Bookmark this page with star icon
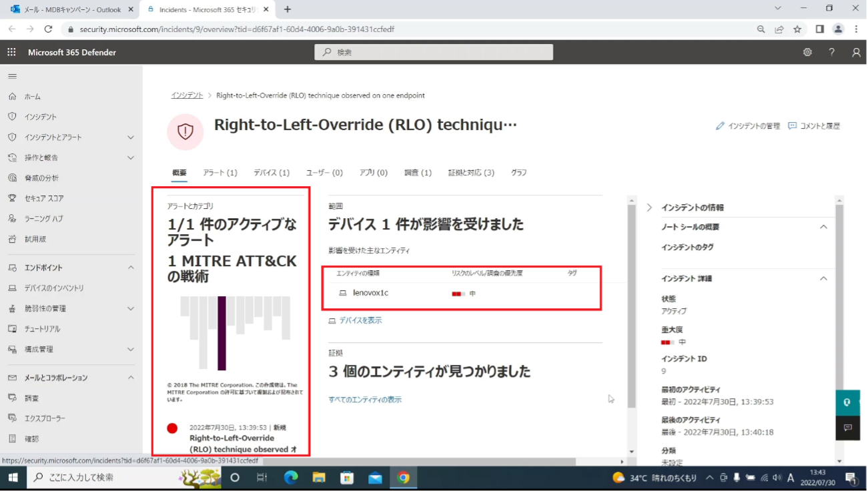Screen dimensions: 868x493 (797, 29)
